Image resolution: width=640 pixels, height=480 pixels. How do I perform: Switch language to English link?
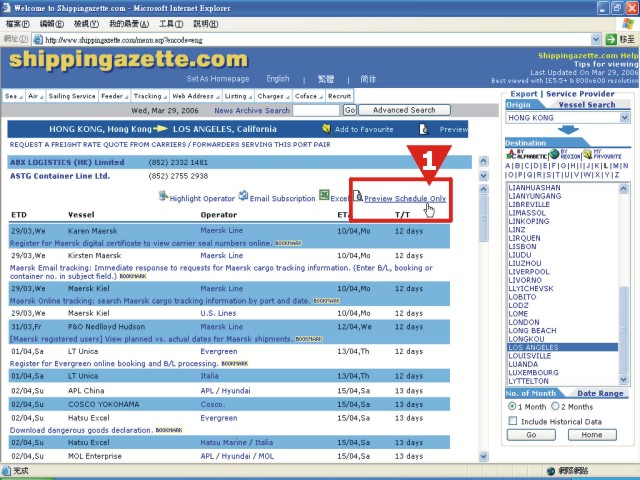pos(278,78)
